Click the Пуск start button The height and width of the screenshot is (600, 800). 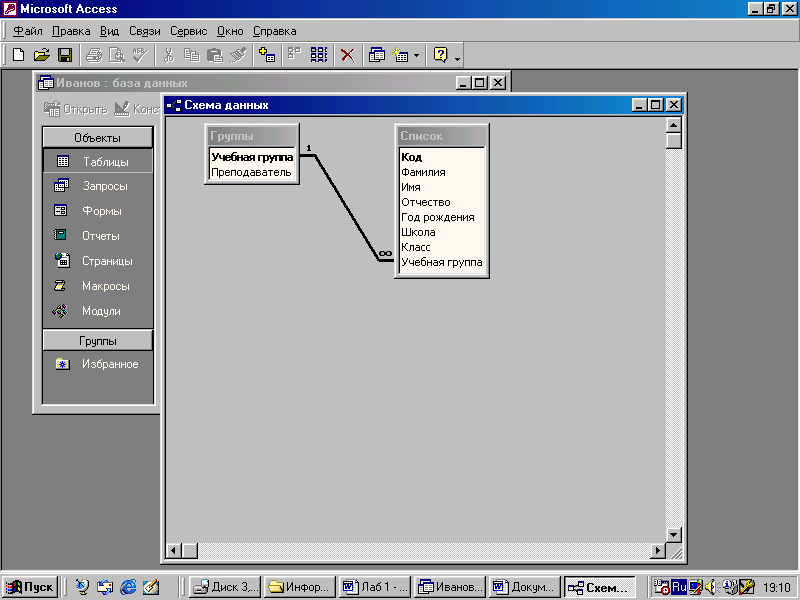point(30,587)
